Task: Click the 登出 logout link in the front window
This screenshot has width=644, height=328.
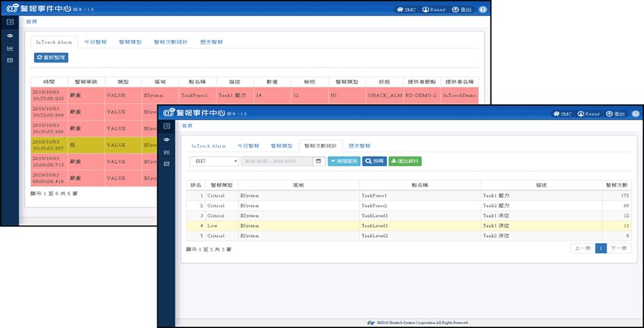Action: point(615,114)
